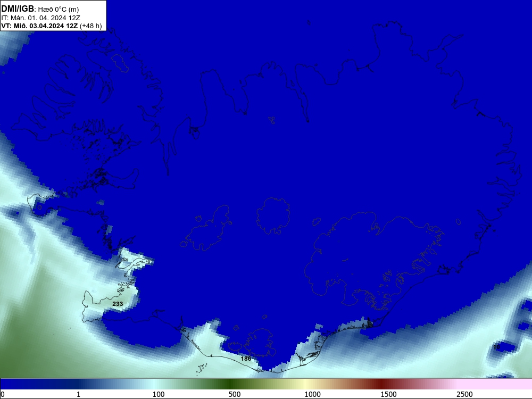Click the legend label 1000
Viewport: 532px width, 399px height.
click(312, 394)
